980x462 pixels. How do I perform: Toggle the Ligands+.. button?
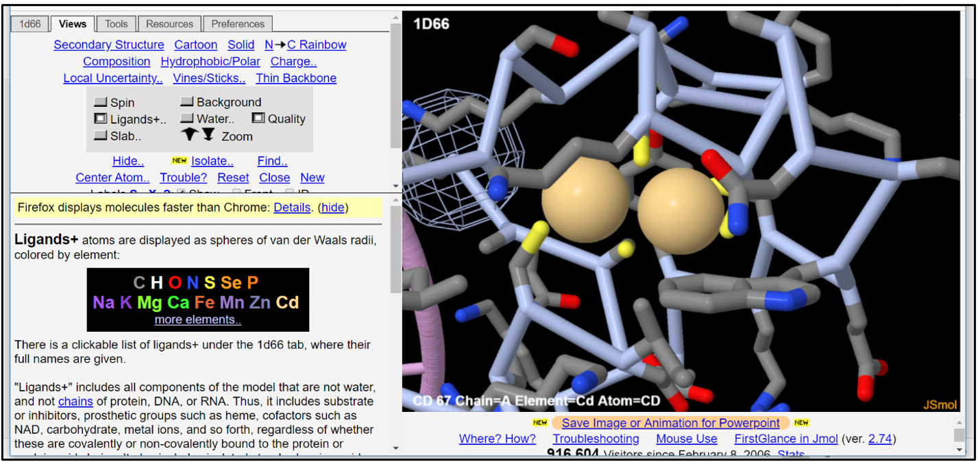click(x=101, y=119)
